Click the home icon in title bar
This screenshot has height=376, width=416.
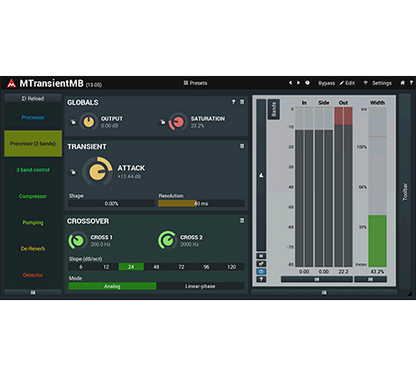pyautogui.click(x=403, y=83)
